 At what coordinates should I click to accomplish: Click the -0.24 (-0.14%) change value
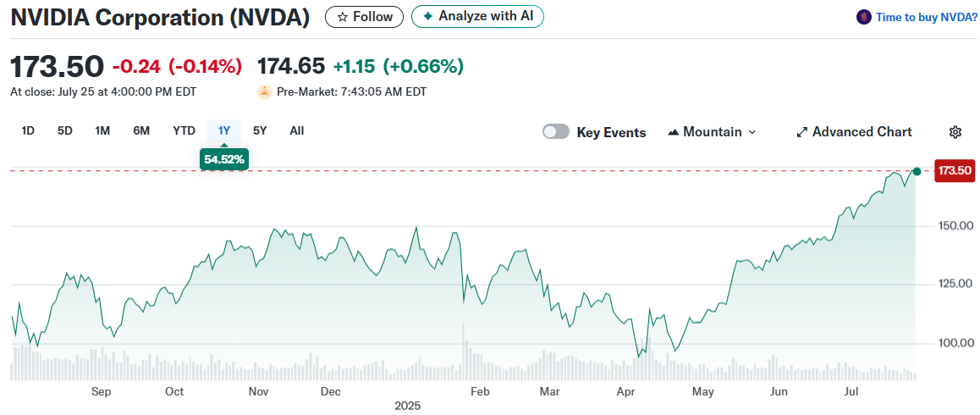pos(177,66)
